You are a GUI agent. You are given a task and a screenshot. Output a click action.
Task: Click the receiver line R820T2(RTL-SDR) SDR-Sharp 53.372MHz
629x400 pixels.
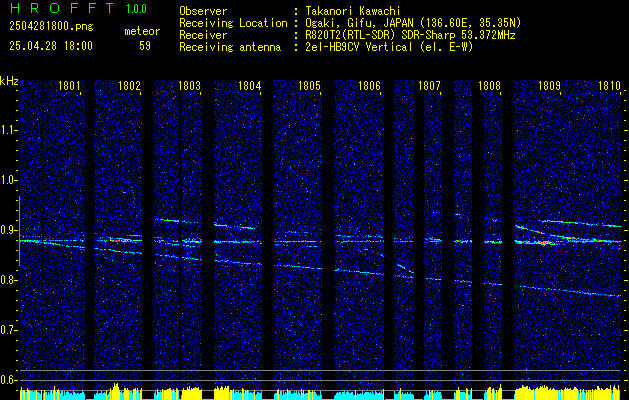pyautogui.click(x=408, y=35)
